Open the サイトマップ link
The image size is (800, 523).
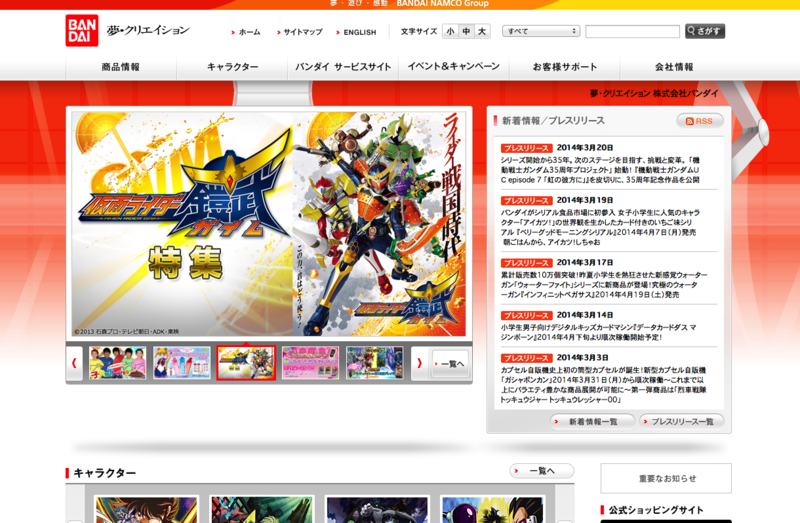(299, 32)
